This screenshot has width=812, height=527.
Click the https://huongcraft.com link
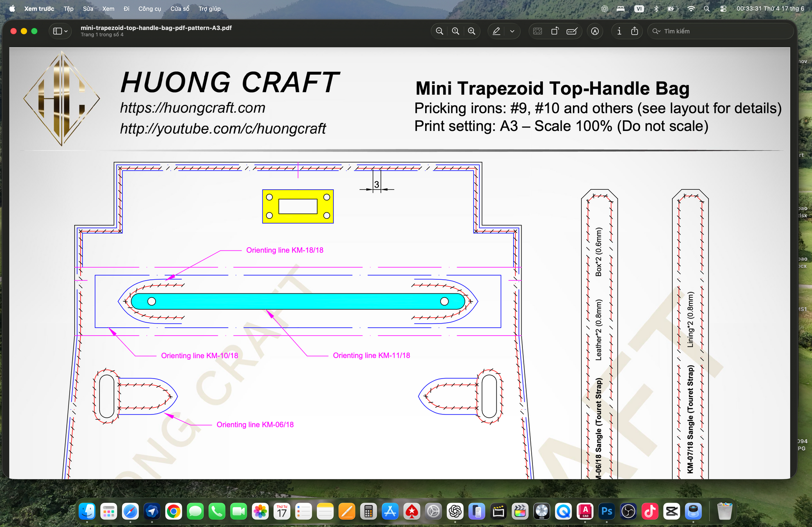point(193,108)
